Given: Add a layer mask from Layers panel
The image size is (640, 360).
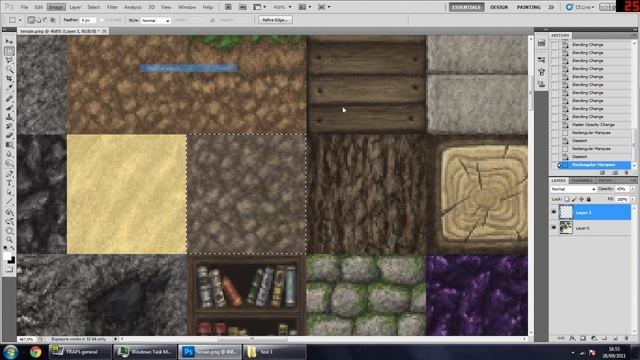Looking at the screenshot, I should click(x=583, y=338).
